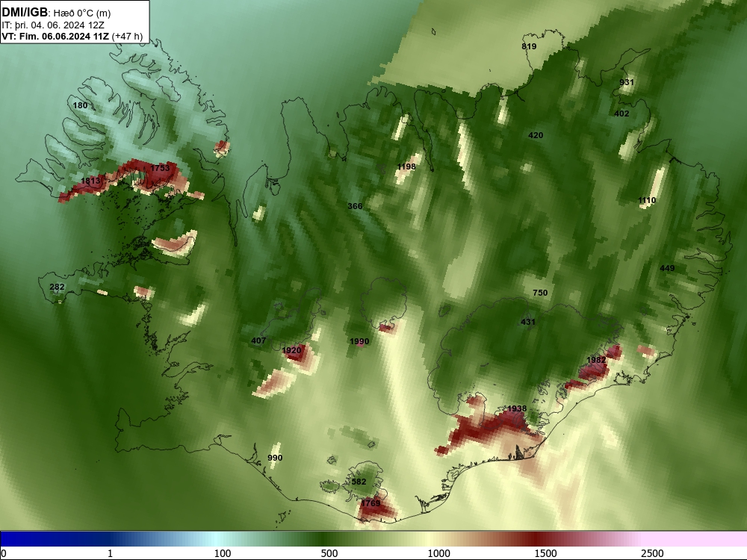
Task: Click the map value 819
Action: (529, 46)
